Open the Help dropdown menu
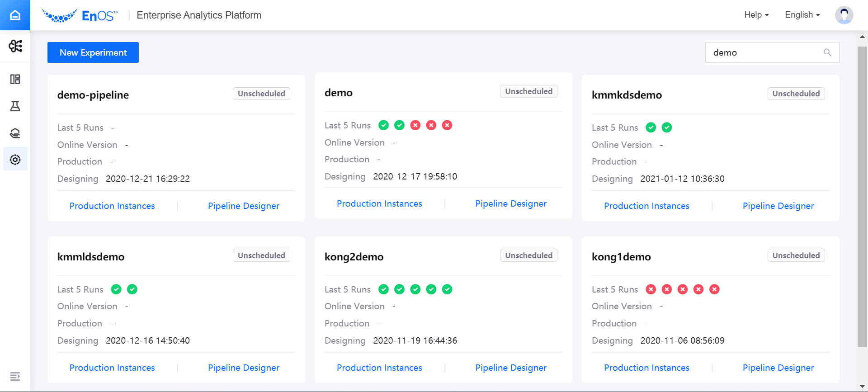 coord(756,15)
